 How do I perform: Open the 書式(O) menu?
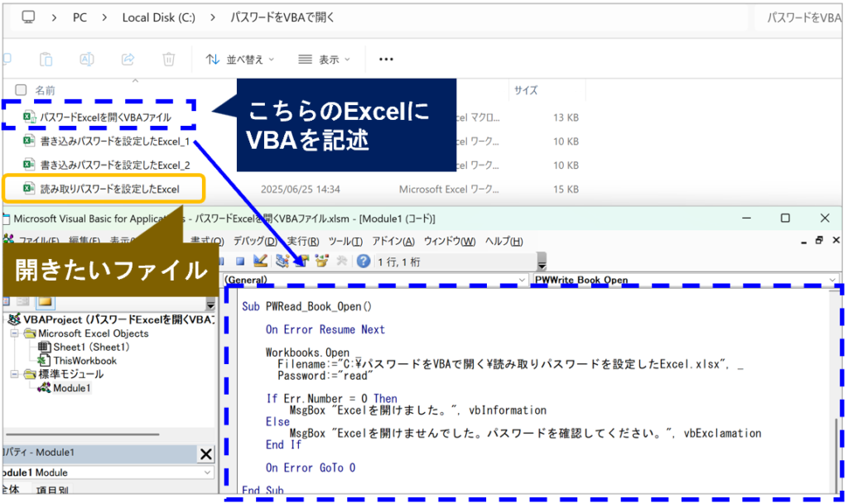coord(207,241)
